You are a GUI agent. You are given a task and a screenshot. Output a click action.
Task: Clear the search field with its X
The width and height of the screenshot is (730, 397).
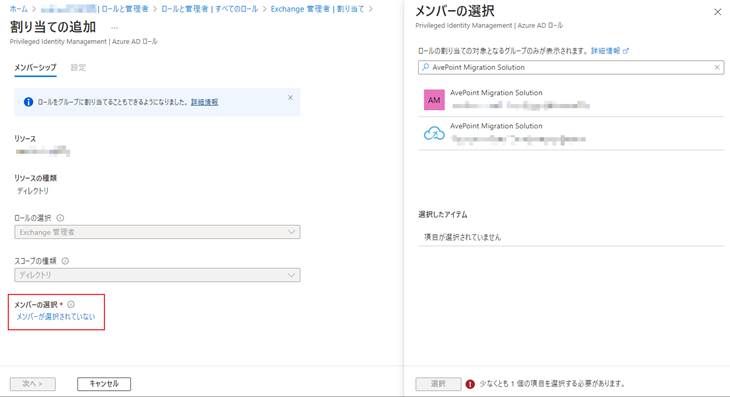point(717,67)
